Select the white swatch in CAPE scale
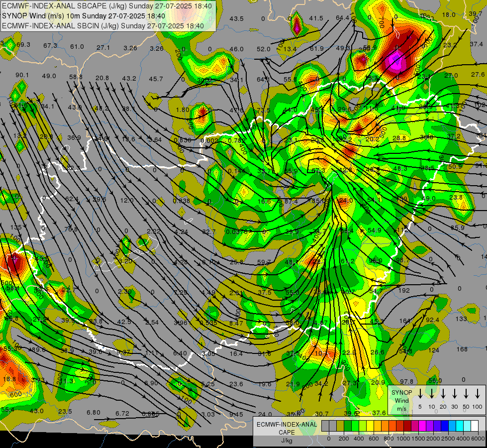Viewport: 487px width, 448px height. click(474, 426)
